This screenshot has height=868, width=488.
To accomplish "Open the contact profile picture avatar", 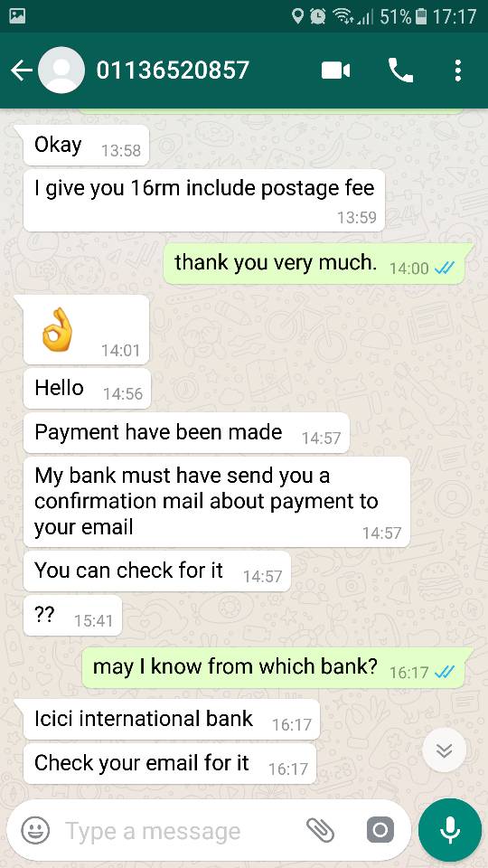I will tap(61, 70).
